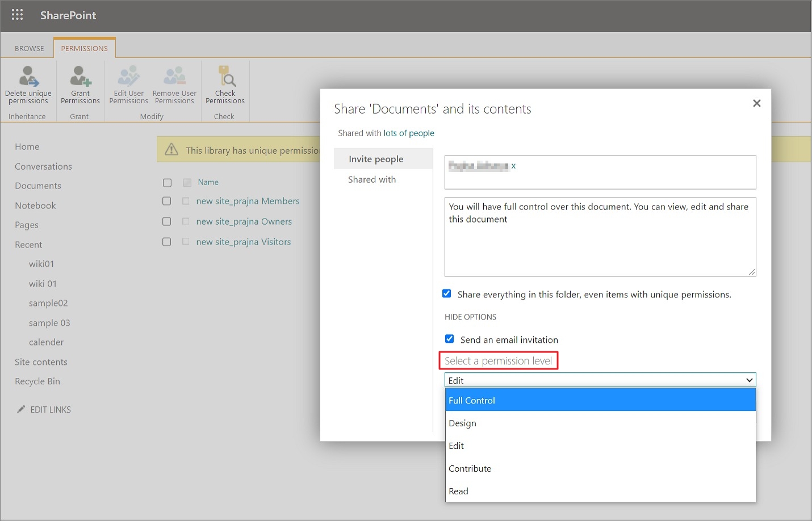Select the Permissions ribbon tab
Image resolution: width=812 pixels, height=521 pixels.
(84, 48)
